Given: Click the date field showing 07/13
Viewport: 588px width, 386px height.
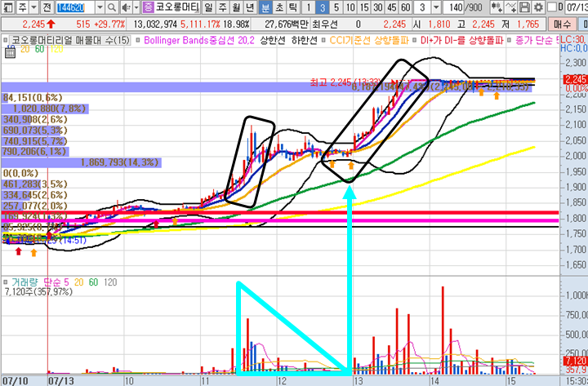Looking at the screenshot, I should pyautogui.click(x=576, y=7).
